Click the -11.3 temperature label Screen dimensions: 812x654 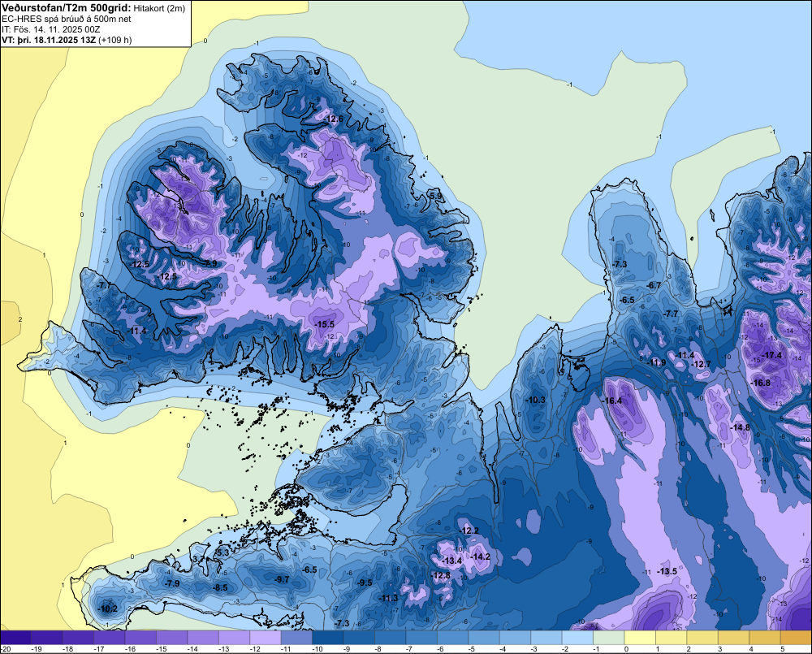(x=388, y=599)
